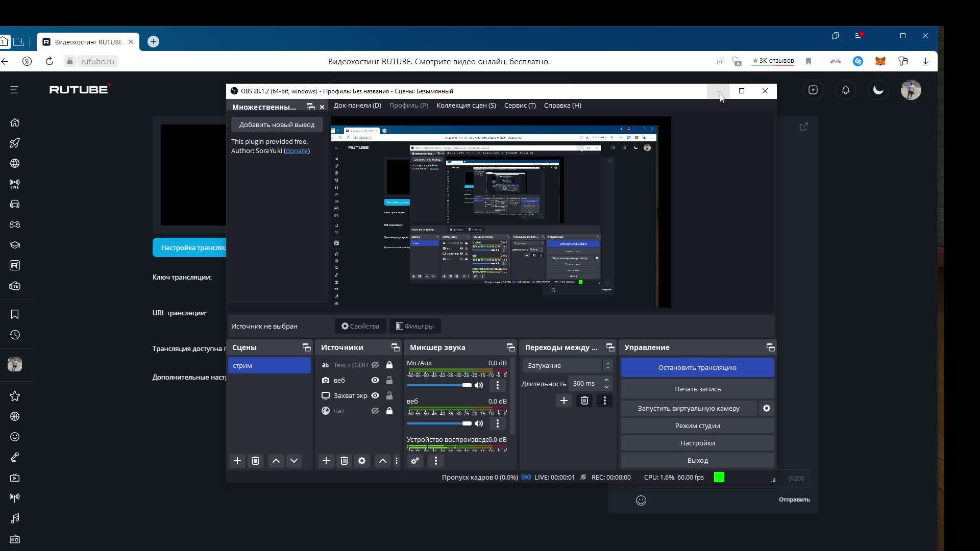
Task: Move scene down with arrow icon
Action: pos(294,461)
